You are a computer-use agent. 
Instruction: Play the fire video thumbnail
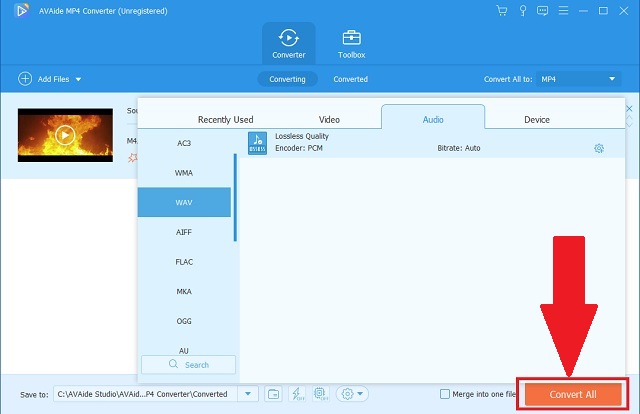point(65,135)
